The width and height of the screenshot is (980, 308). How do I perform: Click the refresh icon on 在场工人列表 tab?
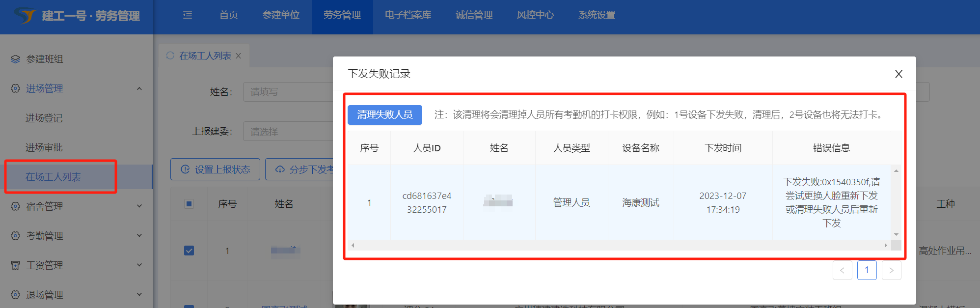170,56
